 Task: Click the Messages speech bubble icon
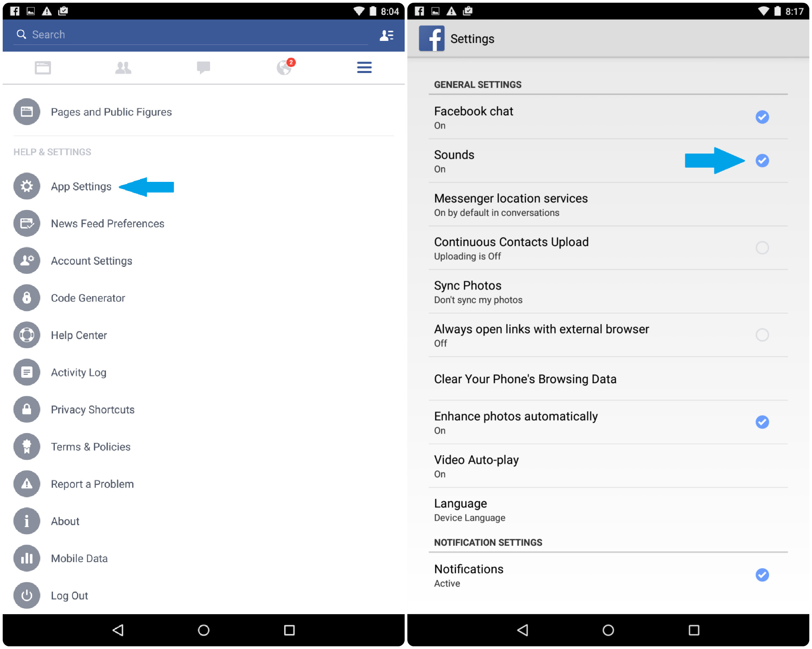coord(204,67)
